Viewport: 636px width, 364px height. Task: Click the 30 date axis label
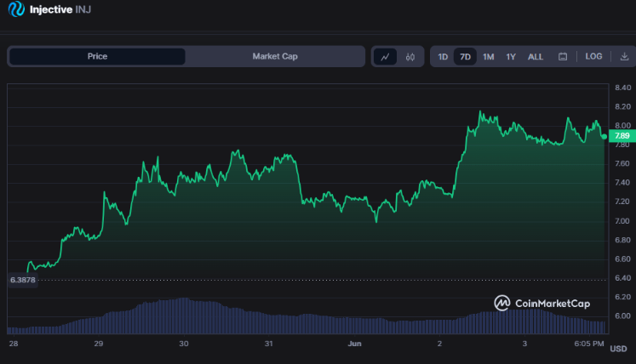(x=184, y=344)
